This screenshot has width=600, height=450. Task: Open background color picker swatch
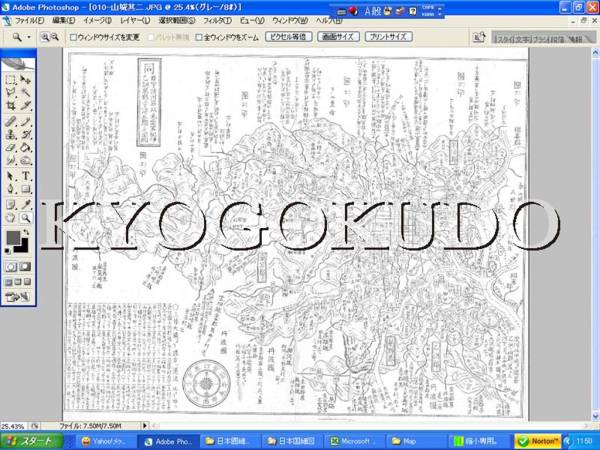(x=23, y=247)
